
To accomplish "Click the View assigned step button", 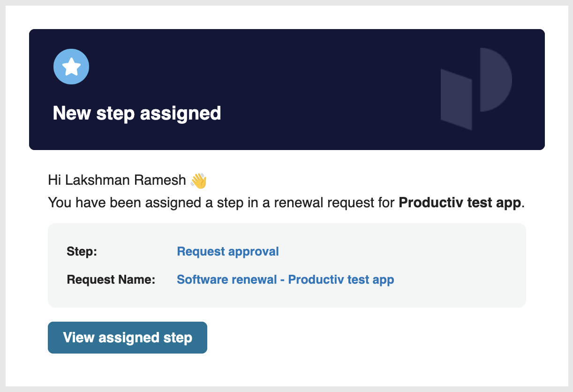I will (x=128, y=338).
